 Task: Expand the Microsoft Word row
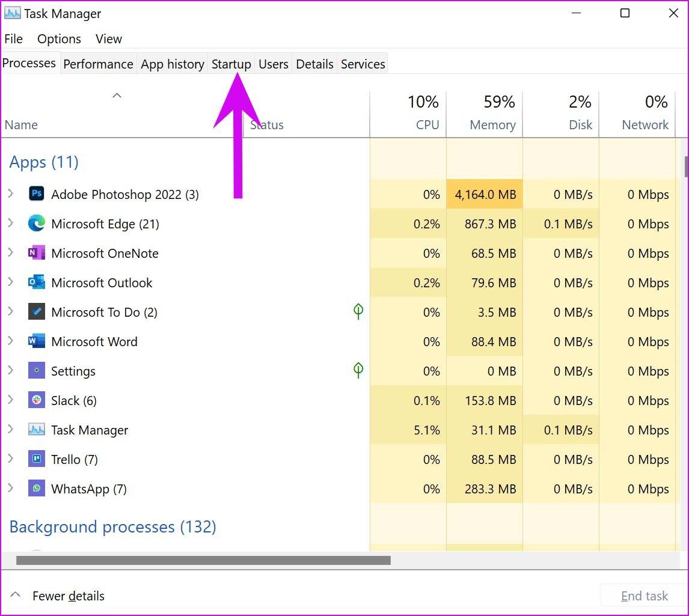click(x=11, y=341)
